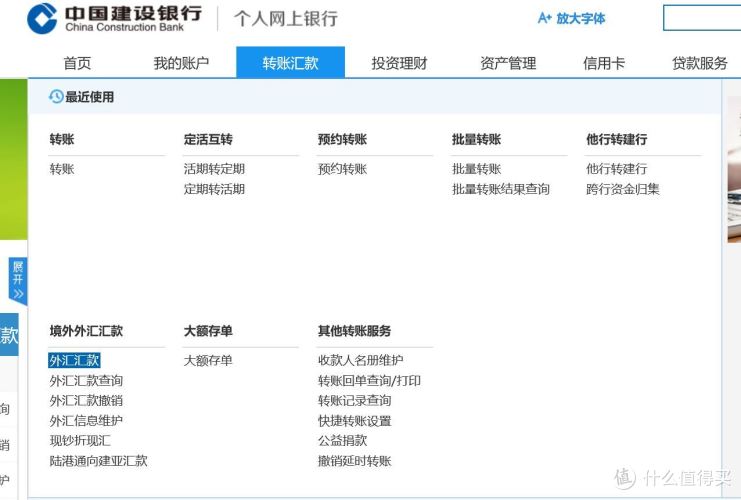741x500 pixels.
Task: Click the 公益捐款 donation link
Action: [342, 440]
